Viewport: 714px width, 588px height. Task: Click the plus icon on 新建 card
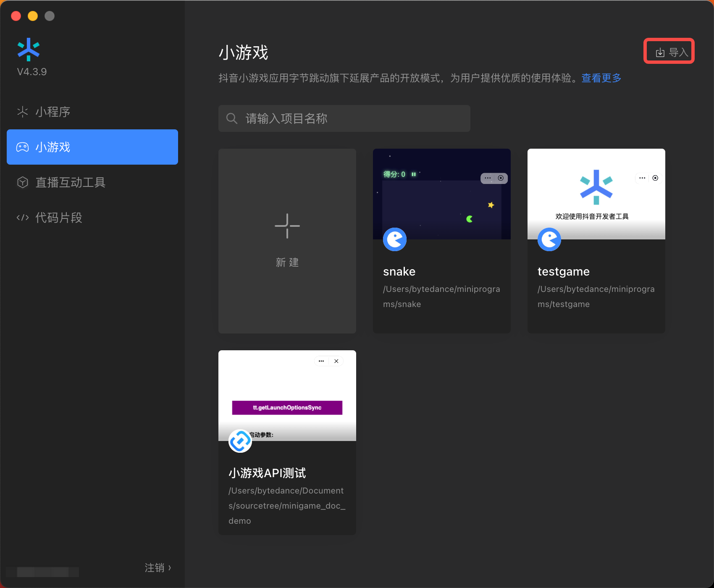287,226
